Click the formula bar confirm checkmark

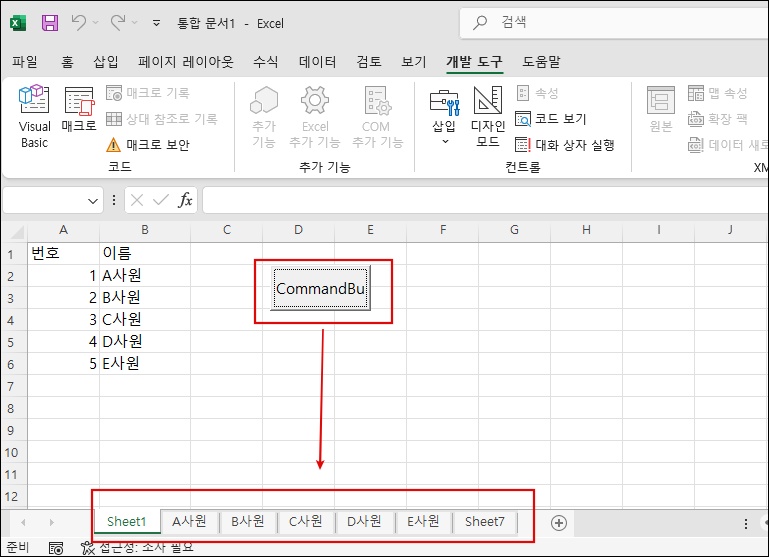click(x=160, y=200)
